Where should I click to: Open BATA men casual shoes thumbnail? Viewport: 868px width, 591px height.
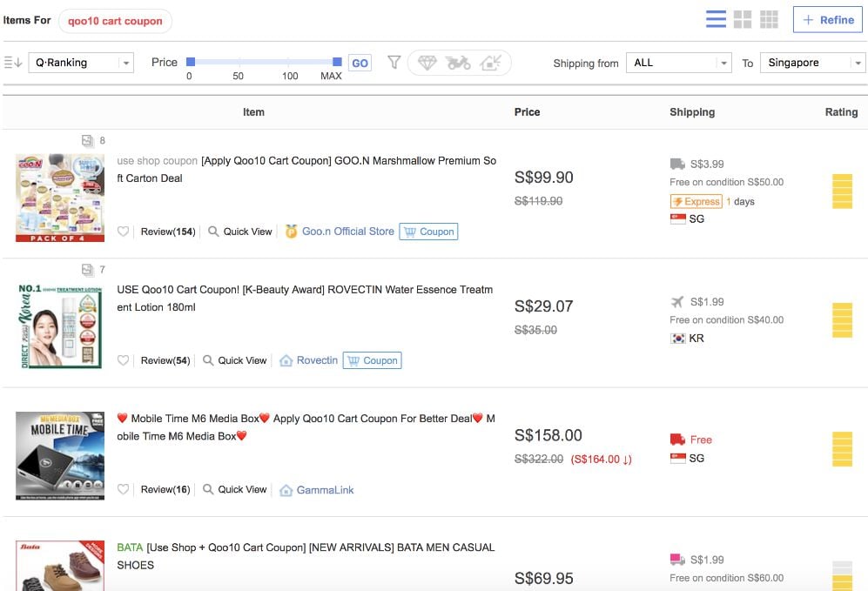[60, 566]
